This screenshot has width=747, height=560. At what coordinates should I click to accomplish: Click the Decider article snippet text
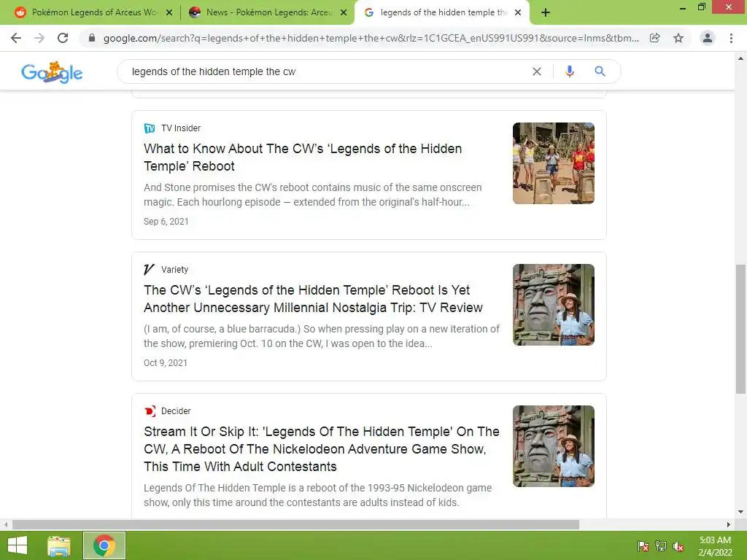click(318, 495)
